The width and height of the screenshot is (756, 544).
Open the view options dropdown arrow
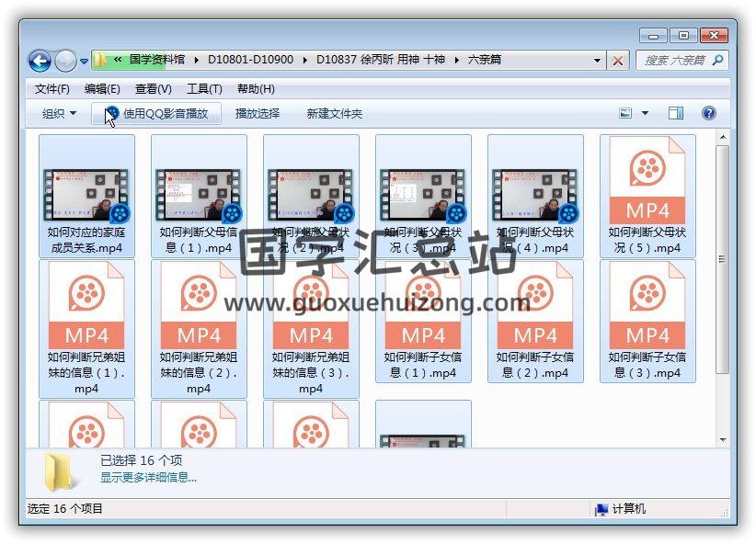click(645, 113)
